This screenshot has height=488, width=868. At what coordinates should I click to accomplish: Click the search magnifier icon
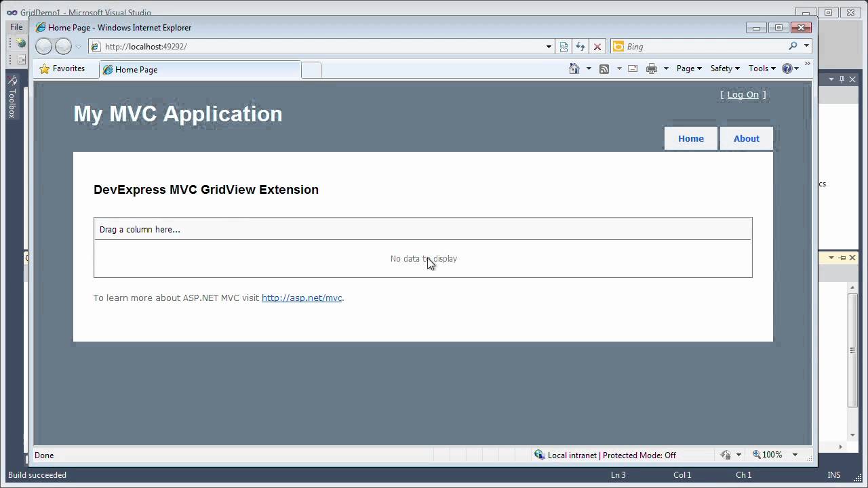tap(793, 46)
